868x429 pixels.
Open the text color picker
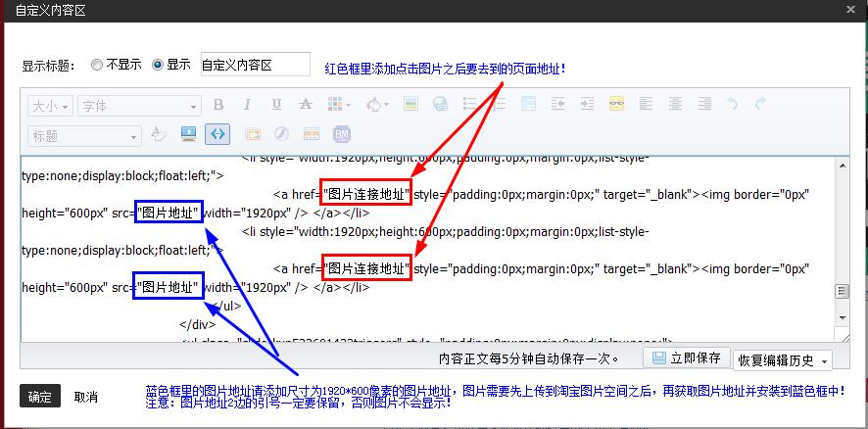pos(158,134)
